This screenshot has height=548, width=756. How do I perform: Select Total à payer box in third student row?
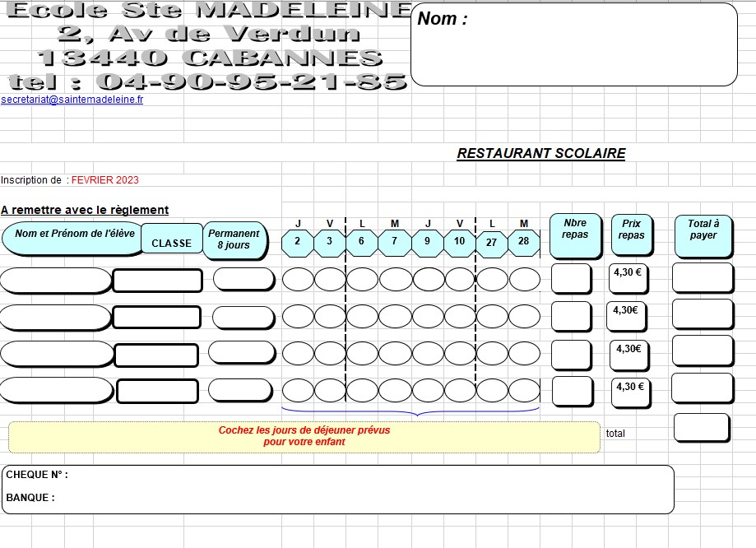pyautogui.click(x=703, y=351)
